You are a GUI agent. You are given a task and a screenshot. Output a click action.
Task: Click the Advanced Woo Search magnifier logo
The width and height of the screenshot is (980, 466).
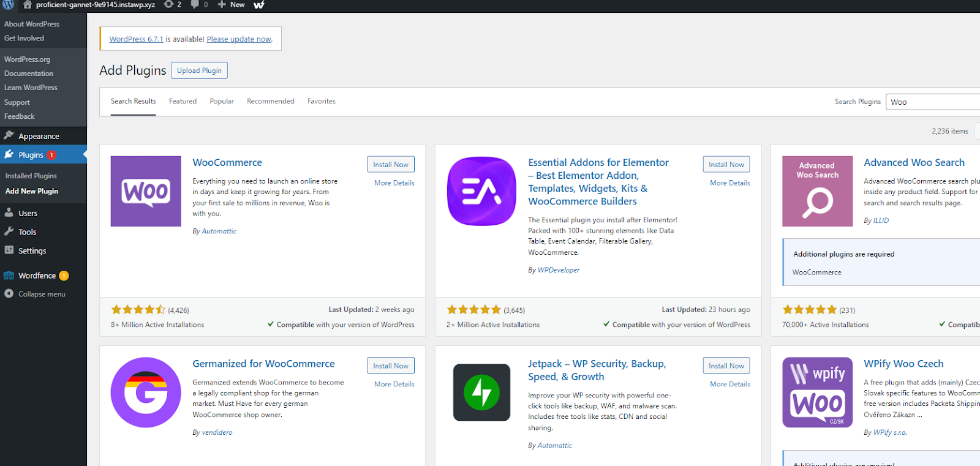(817, 191)
